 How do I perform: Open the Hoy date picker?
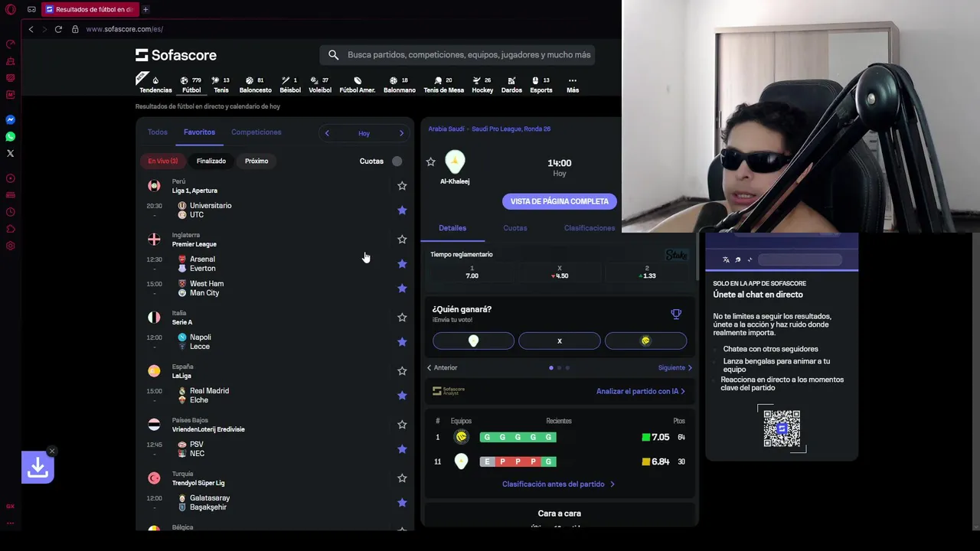coord(364,133)
